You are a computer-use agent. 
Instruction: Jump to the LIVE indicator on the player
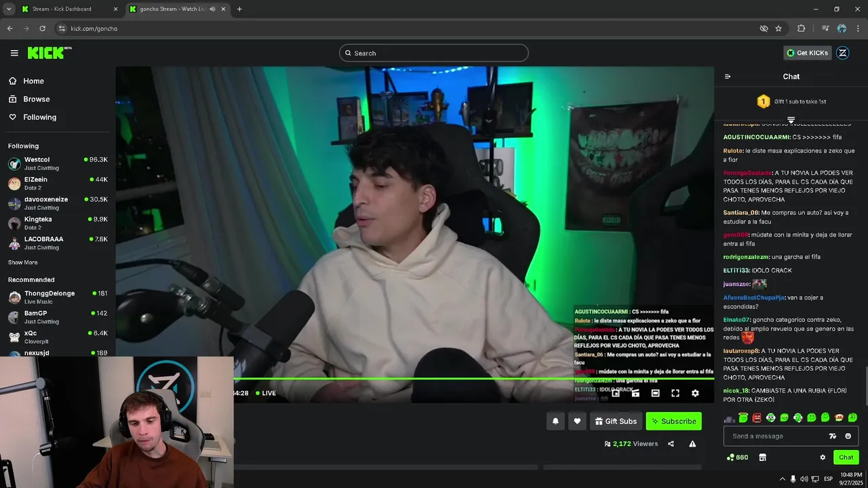point(266,393)
